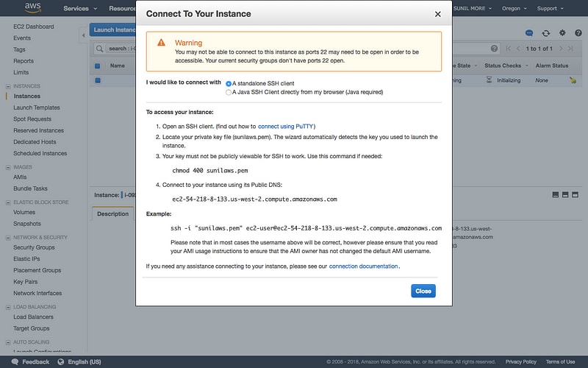Open the Services dropdown menu
The height and width of the screenshot is (368, 588).
tap(80, 8)
